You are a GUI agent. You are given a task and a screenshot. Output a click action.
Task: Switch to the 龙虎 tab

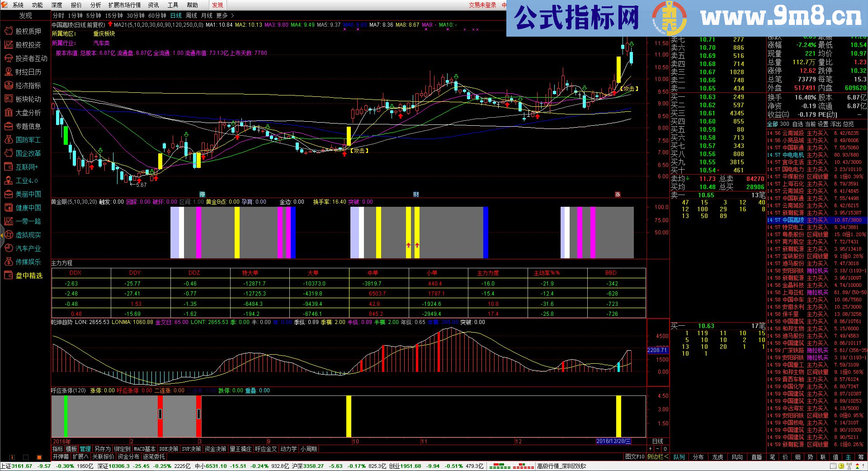click(718, 457)
